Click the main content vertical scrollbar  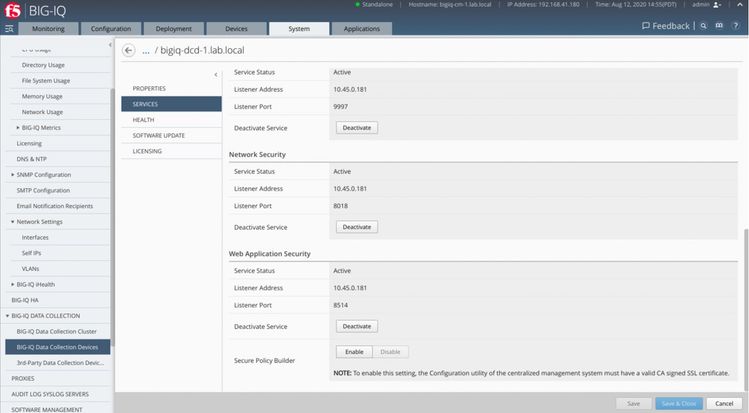point(746,310)
